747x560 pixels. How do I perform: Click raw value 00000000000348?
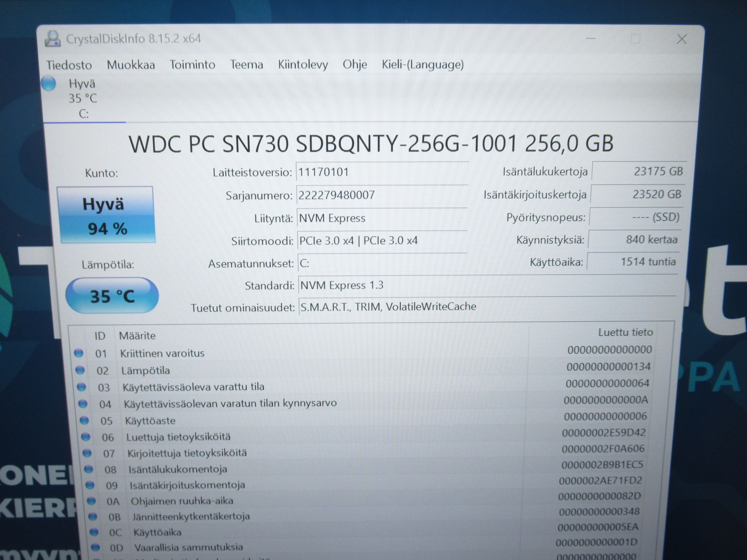point(599,512)
